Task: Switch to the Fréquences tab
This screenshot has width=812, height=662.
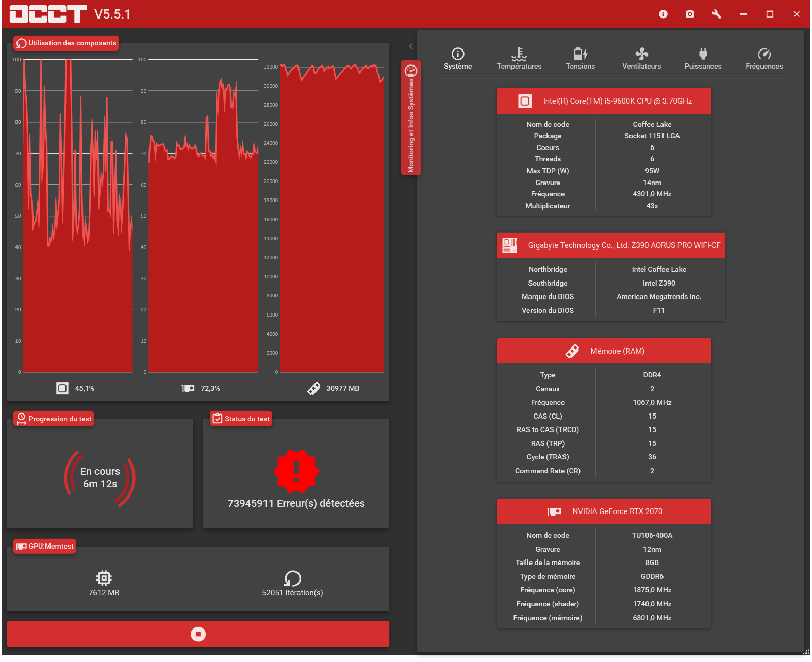Action: (x=764, y=59)
